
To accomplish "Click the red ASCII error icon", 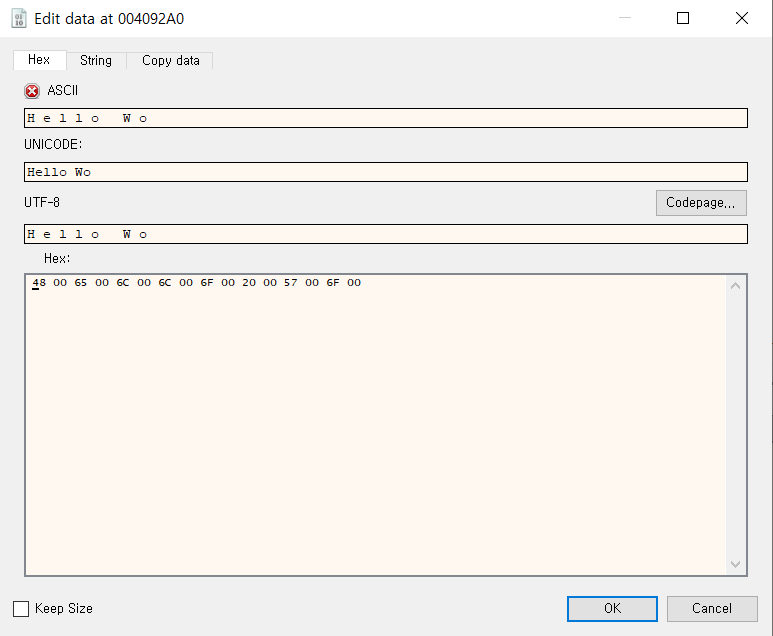I will coord(32,91).
